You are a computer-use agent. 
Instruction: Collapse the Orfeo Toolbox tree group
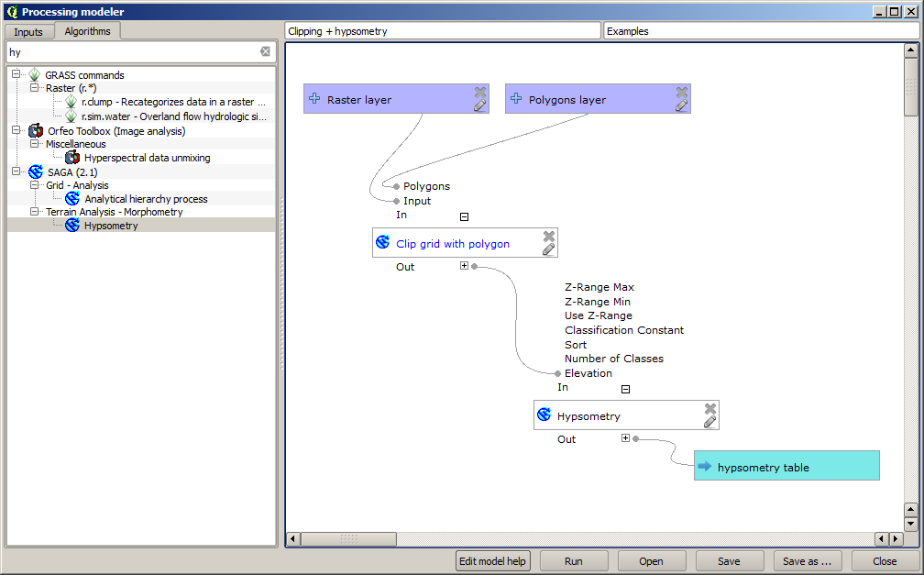[x=16, y=131]
